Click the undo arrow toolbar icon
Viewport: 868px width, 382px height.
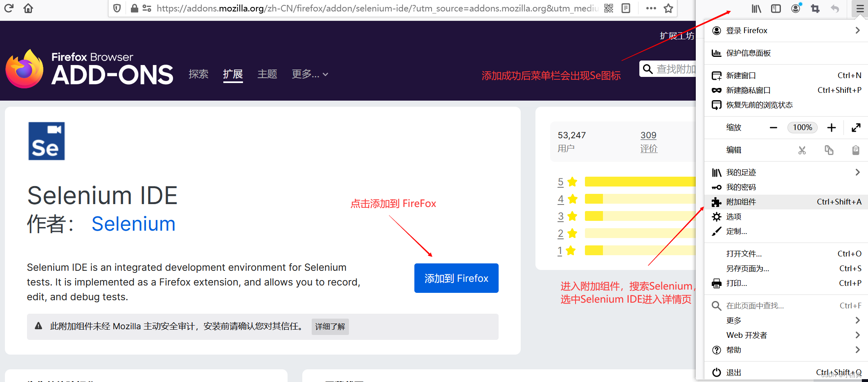[835, 9]
